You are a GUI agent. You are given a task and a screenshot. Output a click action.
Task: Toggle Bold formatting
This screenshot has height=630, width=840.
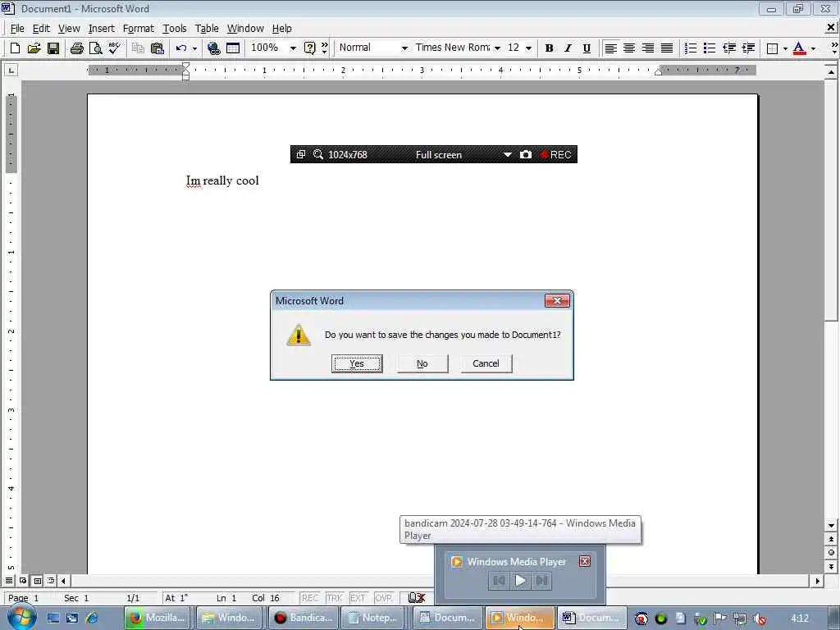pyautogui.click(x=549, y=48)
